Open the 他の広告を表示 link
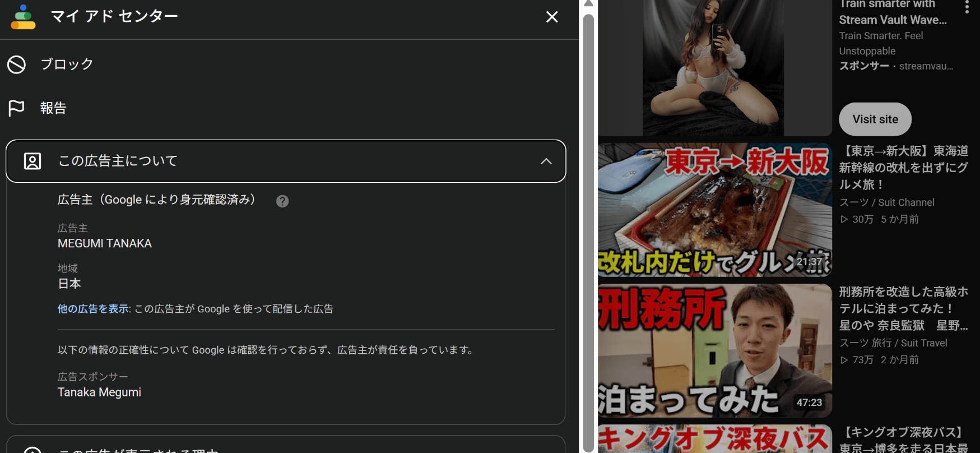This screenshot has height=453, width=980. pos(93,309)
